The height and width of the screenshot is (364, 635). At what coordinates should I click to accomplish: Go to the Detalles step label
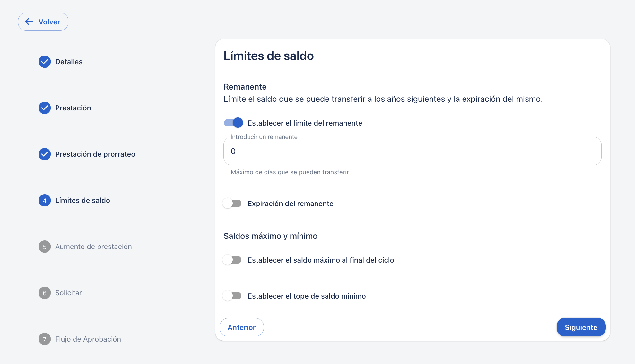click(x=69, y=62)
